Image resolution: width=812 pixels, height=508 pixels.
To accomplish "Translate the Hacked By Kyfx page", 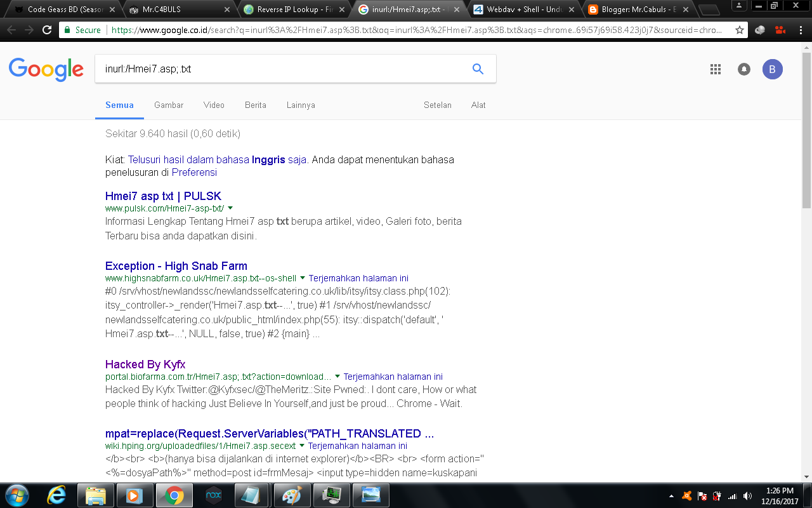I will [x=393, y=377].
